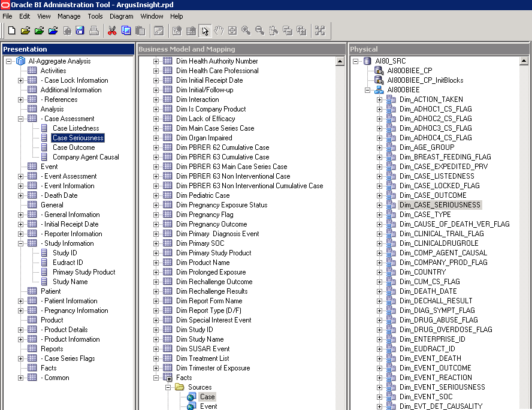Click the fit-to-window target icon
This screenshot has height=410, width=532.
coord(232,31)
